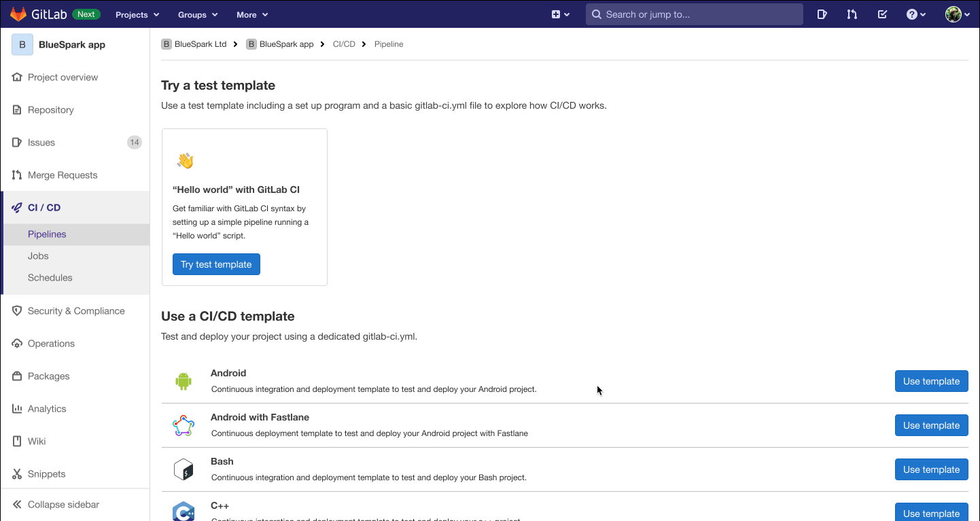Open Security & Compliance via its shield icon
The width and height of the screenshot is (980, 521).
16,310
